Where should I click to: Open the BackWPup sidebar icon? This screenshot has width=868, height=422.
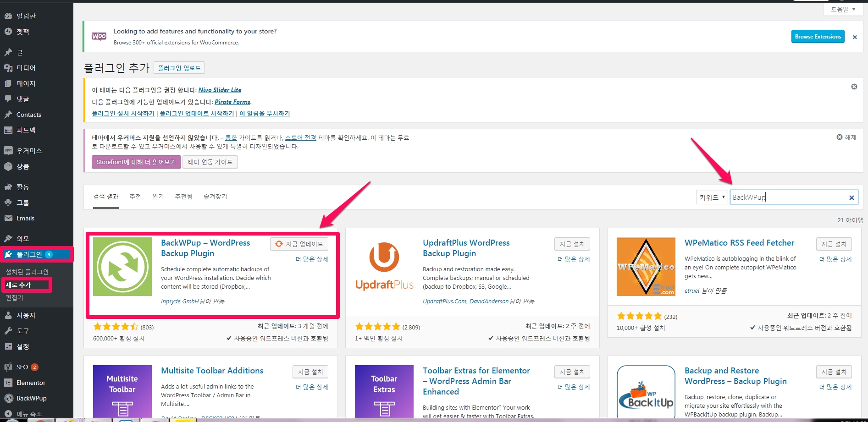tap(8, 398)
